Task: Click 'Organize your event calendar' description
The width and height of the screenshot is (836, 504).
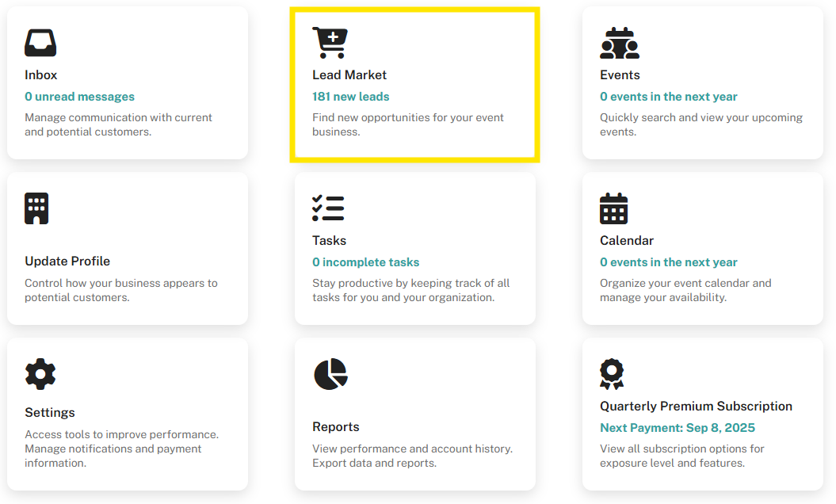Action: tap(685, 290)
